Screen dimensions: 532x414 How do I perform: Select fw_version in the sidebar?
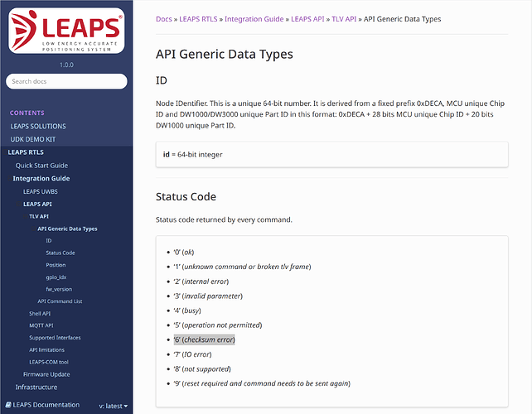pos(60,289)
